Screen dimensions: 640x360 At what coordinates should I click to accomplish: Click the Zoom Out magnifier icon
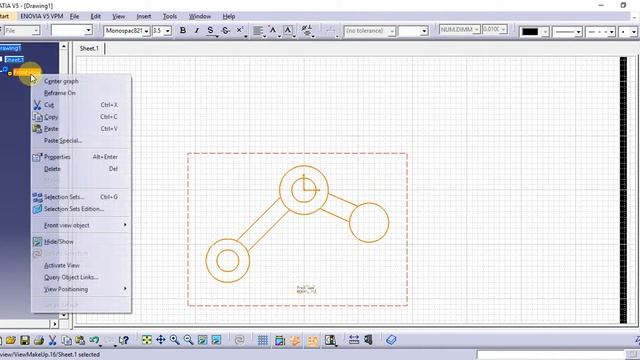pyautogui.click(x=188, y=340)
